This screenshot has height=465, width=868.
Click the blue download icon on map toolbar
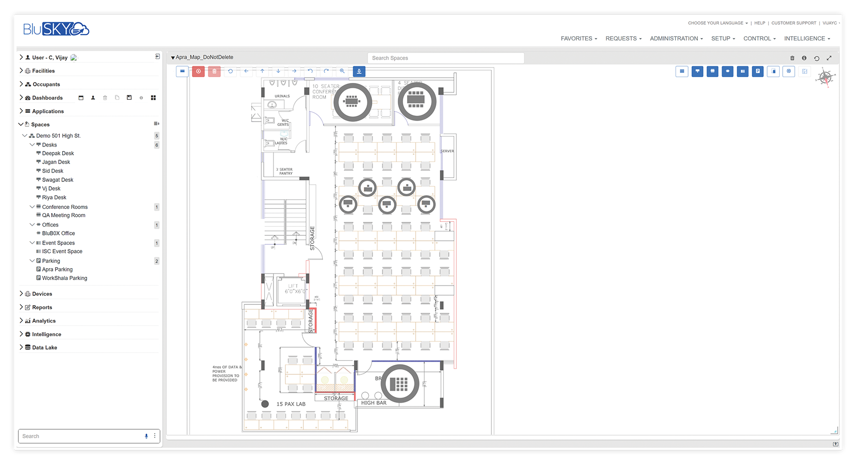coord(359,71)
